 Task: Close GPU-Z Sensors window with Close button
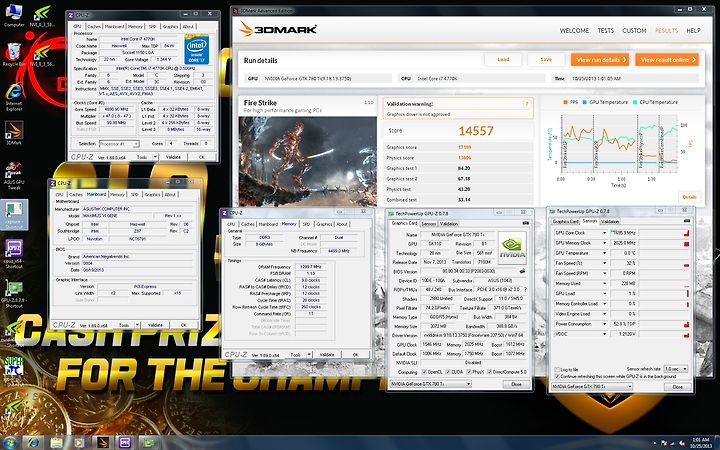678,387
